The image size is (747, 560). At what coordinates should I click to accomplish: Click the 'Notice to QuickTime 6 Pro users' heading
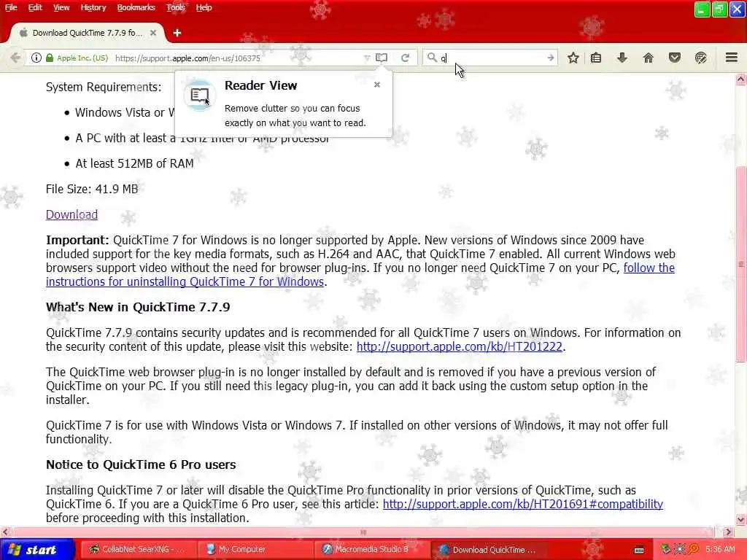tap(141, 464)
